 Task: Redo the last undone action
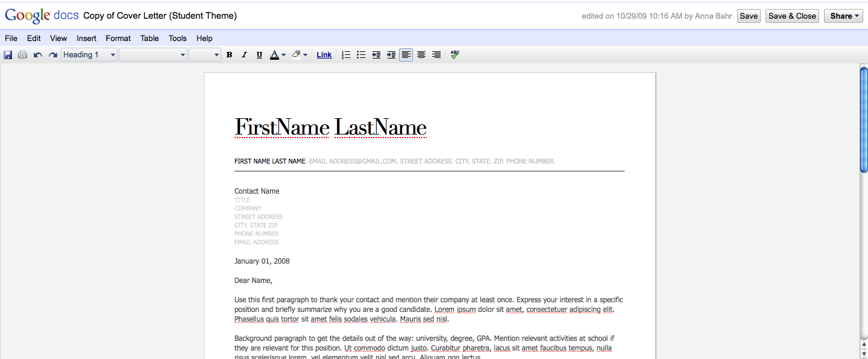click(x=53, y=55)
